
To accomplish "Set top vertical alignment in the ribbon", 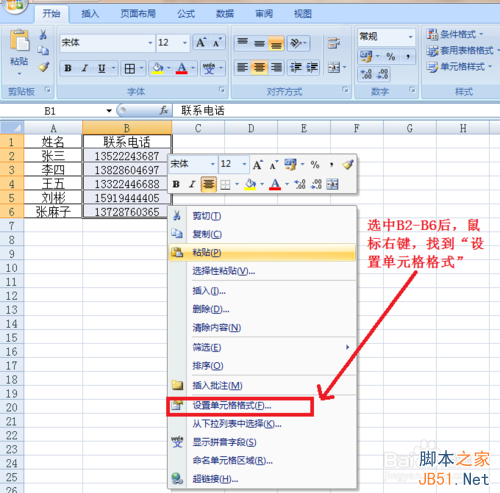I will (243, 43).
